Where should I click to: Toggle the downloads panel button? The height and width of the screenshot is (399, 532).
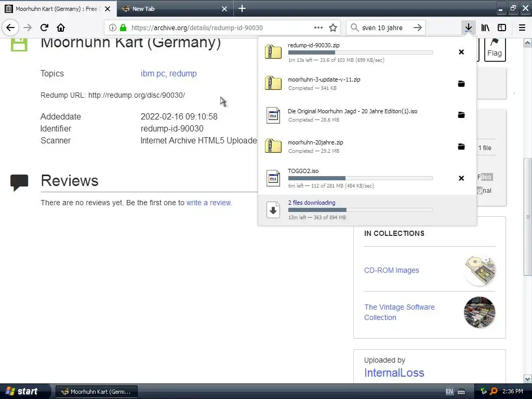pyautogui.click(x=468, y=28)
